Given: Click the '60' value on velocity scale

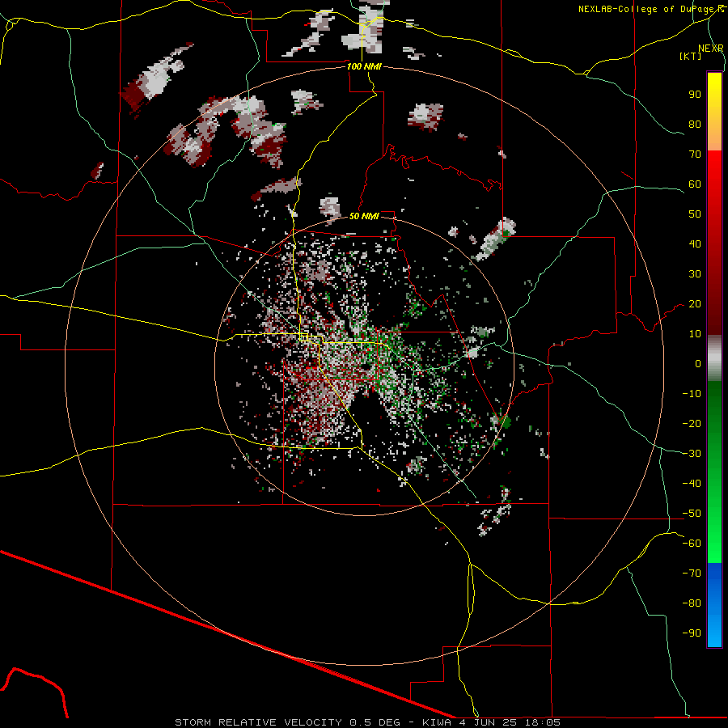Looking at the screenshot, I should click(x=695, y=184).
